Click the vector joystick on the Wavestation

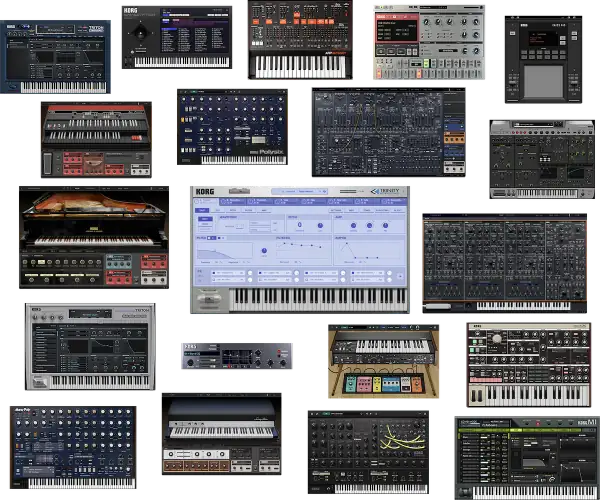(x=141, y=33)
